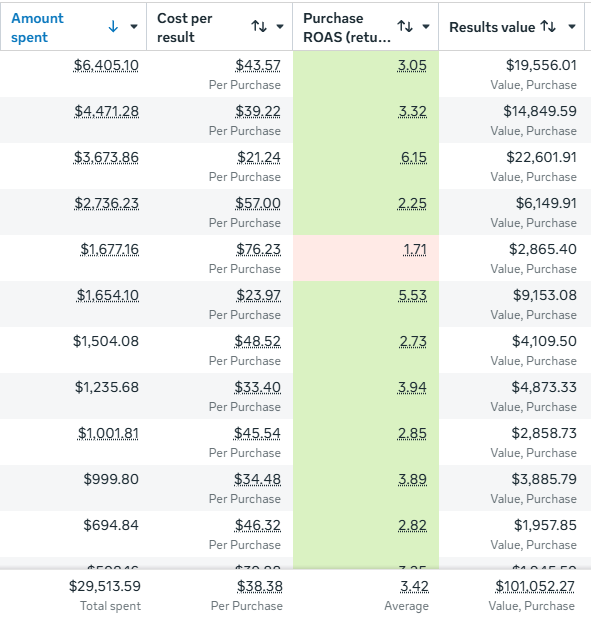Click cost per result $23.97
Image resolution: width=591 pixels, height=626 pixels.
pos(258,295)
